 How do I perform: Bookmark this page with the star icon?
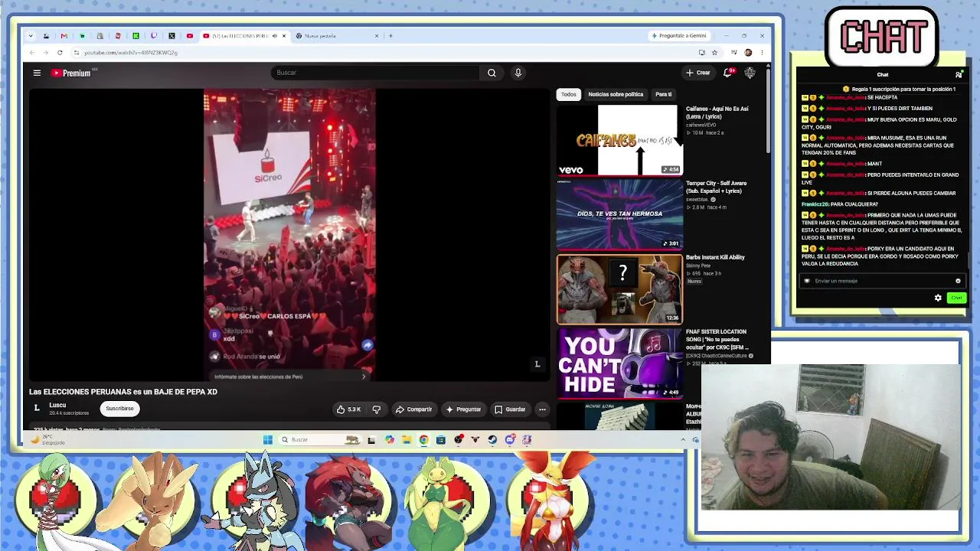pyautogui.click(x=714, y=53)
